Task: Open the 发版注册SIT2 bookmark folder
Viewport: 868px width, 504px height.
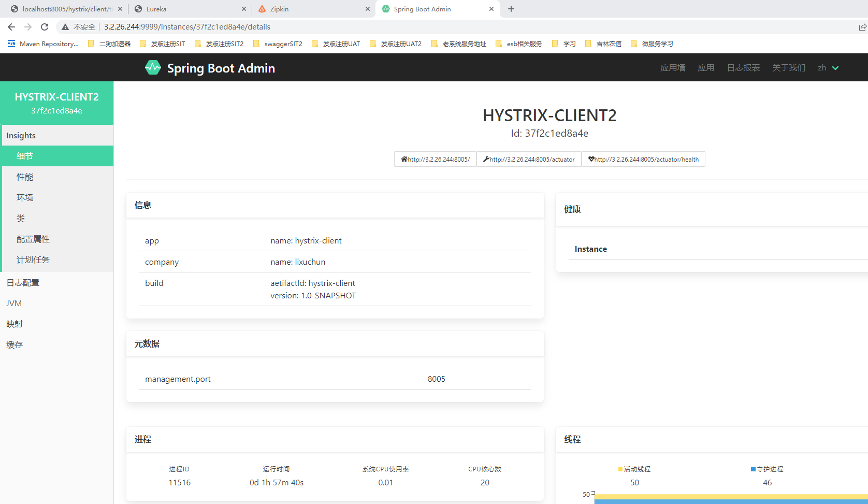Action: point(219,44)
